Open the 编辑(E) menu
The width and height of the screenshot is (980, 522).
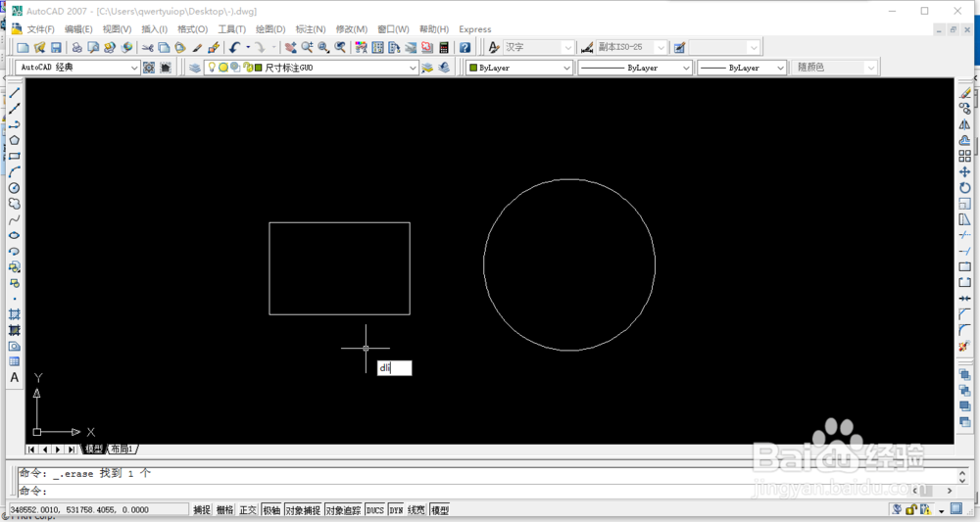click(x=78, y=29)
